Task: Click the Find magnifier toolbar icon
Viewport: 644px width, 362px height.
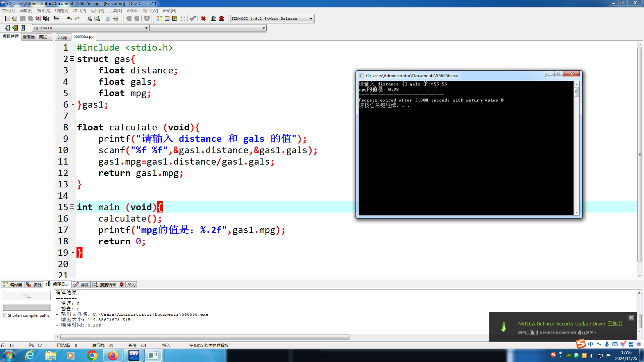Action: click(x=89, y=18)
